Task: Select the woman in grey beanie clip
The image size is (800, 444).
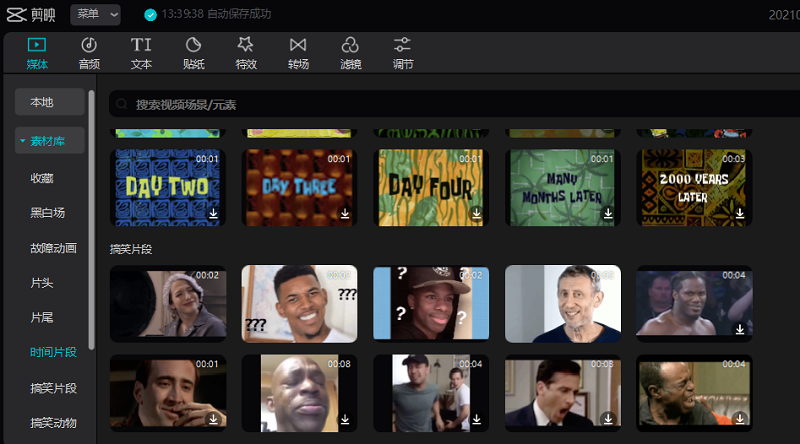Action: [168, 304]
